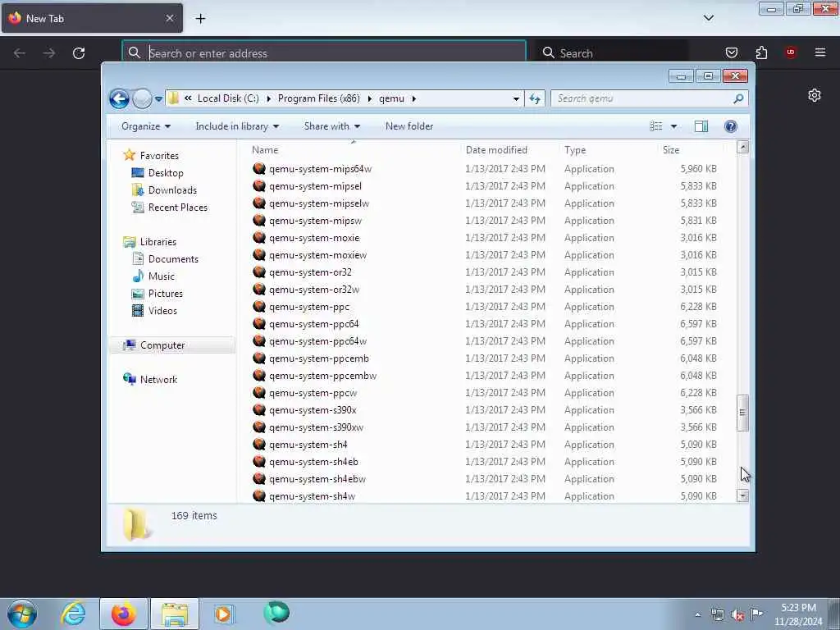Viewport: 840px width, 630px height.
Task: Select the qemu-system-moxiew file icon
Action: pos(259,254)
